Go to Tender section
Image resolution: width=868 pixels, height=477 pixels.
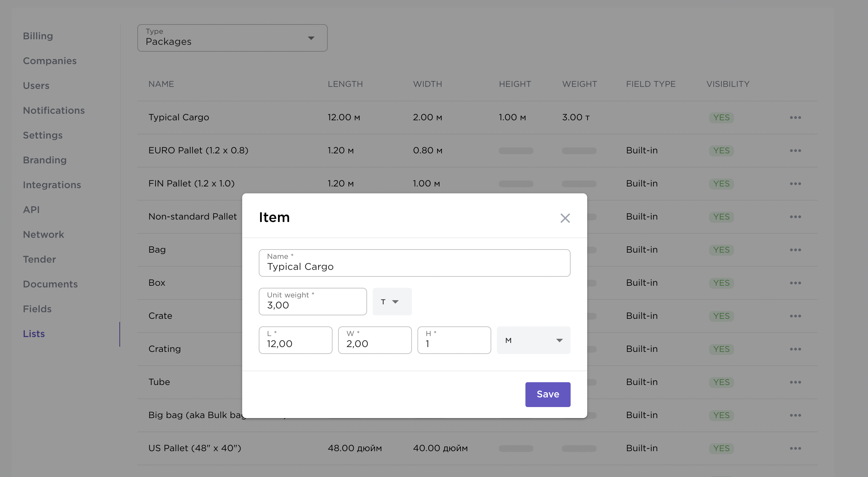pos(39,259)
